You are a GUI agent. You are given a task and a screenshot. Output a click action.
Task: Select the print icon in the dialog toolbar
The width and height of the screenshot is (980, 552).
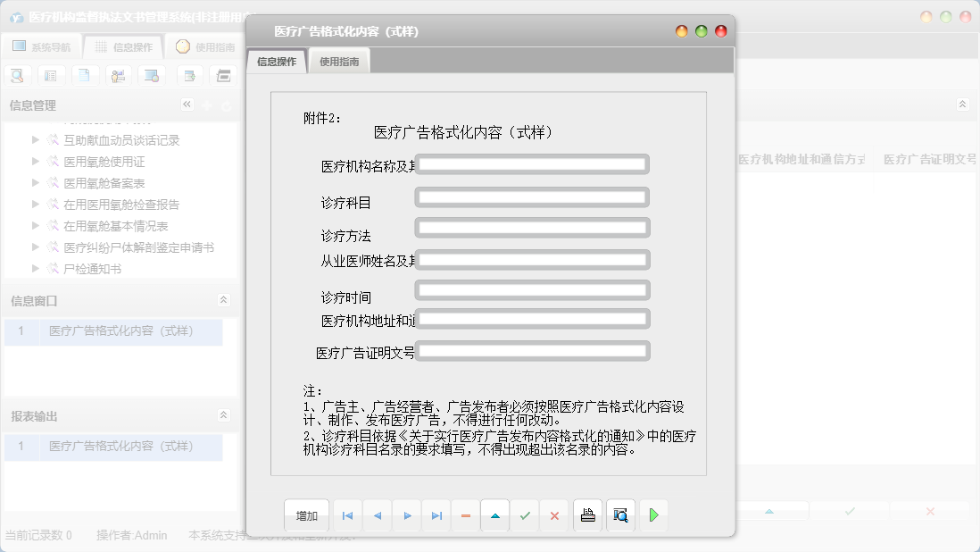pyautogui.click(x=587, y=515)
